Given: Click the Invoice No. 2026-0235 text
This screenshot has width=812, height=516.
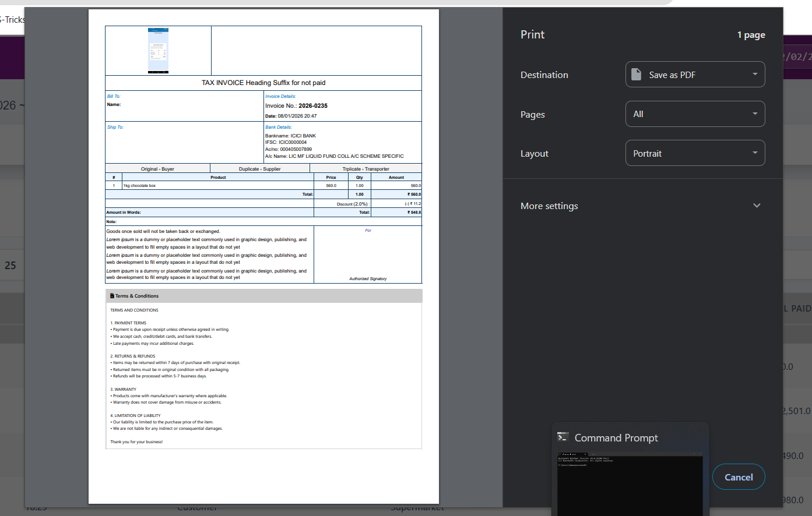Looking at the screenshot, I should pyautogui.click(x=296, y=106).
